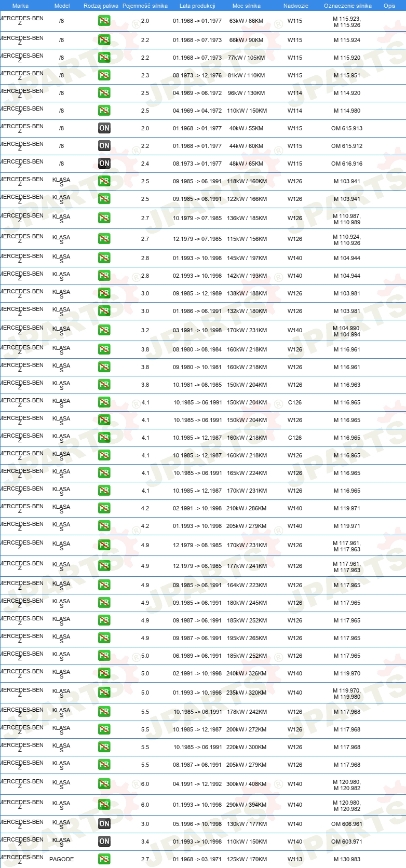Click the date range 09.1980 -> 10.1981

coord(197,367)
